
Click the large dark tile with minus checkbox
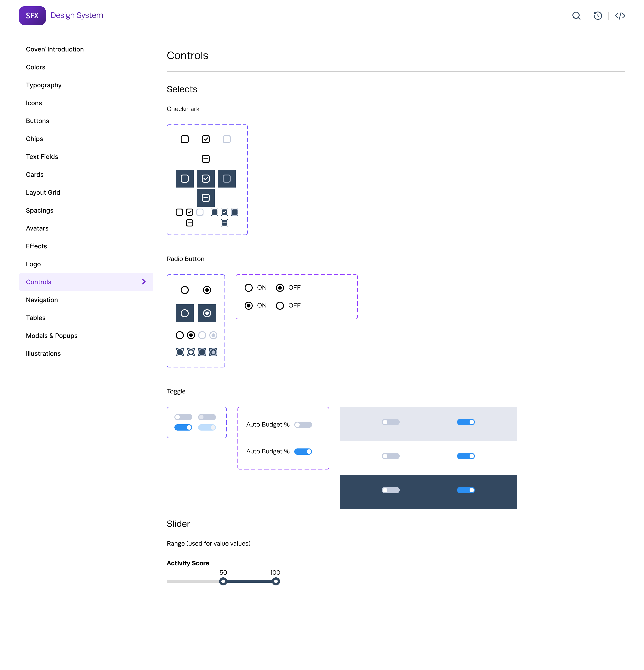206,198
